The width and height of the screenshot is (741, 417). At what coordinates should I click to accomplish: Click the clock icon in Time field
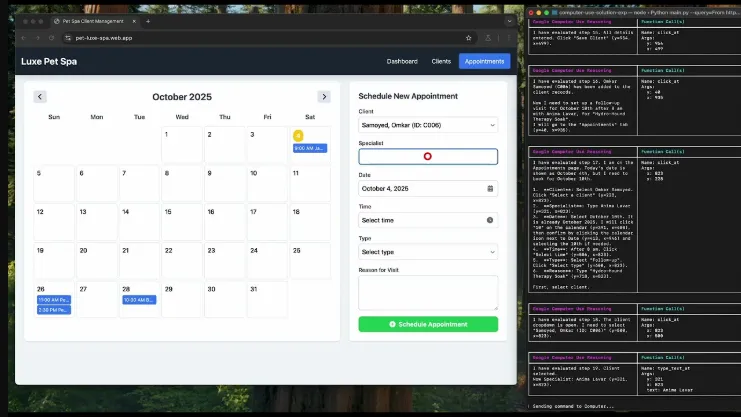point(490,220)
